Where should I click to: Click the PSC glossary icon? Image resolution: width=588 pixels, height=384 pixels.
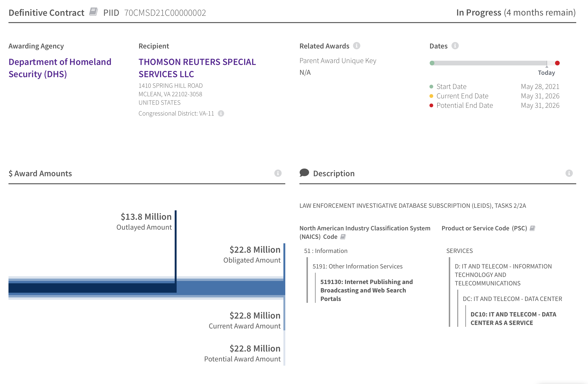tap(532, 228)
